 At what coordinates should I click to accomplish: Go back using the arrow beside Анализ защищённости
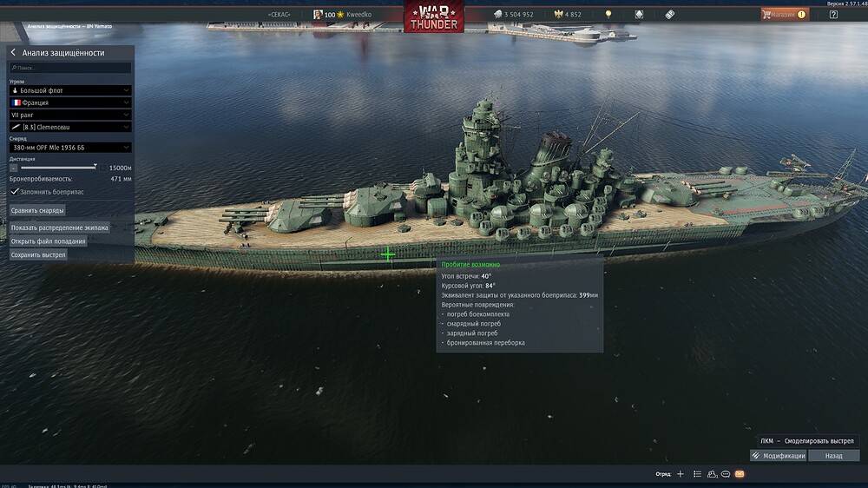[13, 53]
